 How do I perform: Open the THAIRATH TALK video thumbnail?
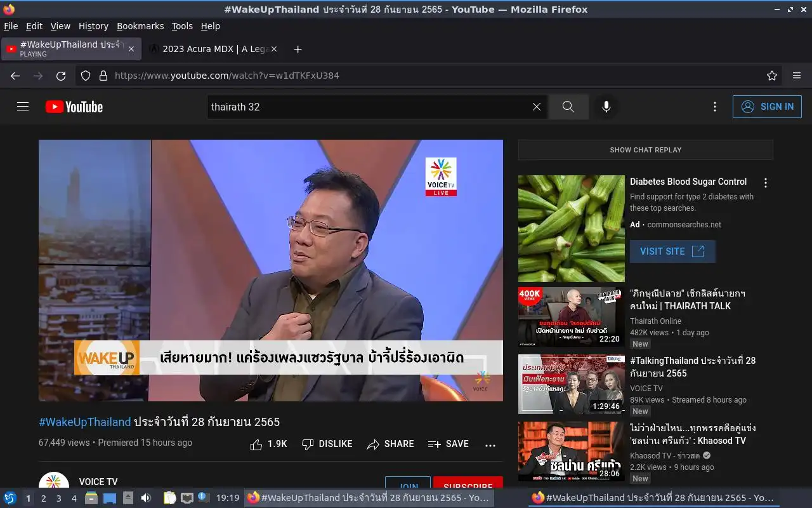[x=572, y=317]
